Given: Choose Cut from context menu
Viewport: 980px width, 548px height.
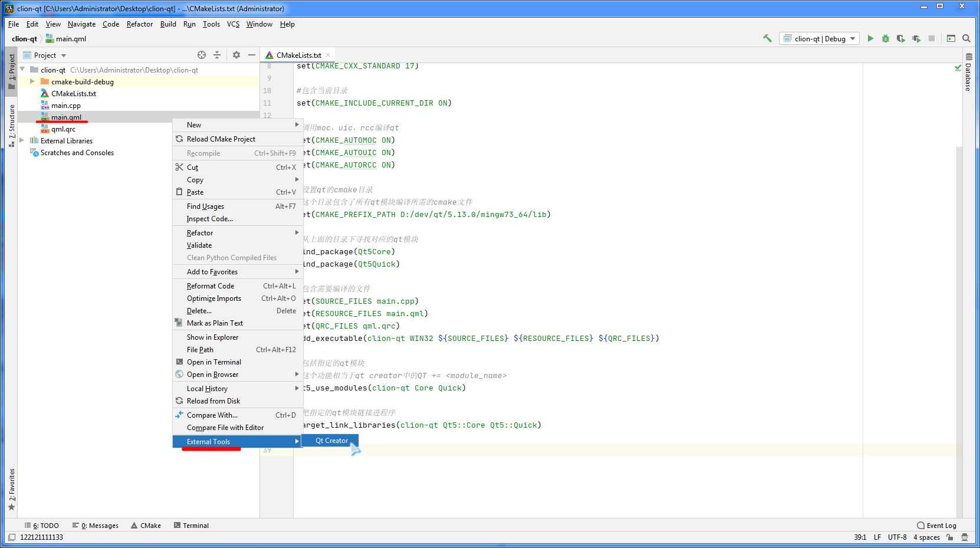Looking at the screenshot, I should [x=237, y=168].
